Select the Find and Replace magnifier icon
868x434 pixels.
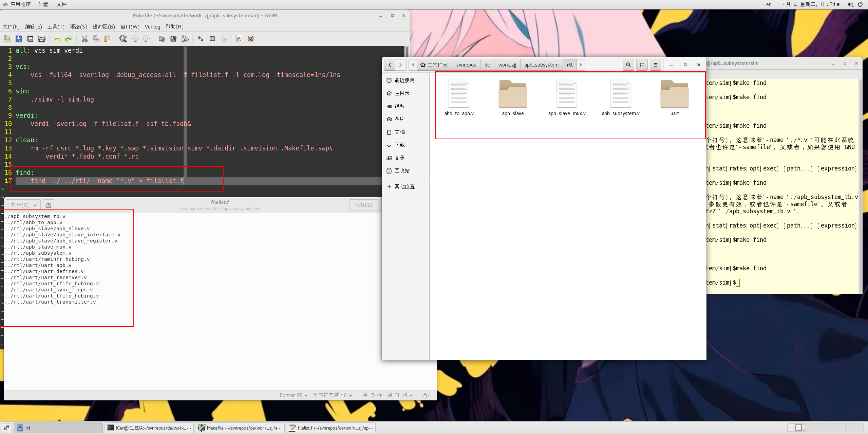(x=123, y=38)
